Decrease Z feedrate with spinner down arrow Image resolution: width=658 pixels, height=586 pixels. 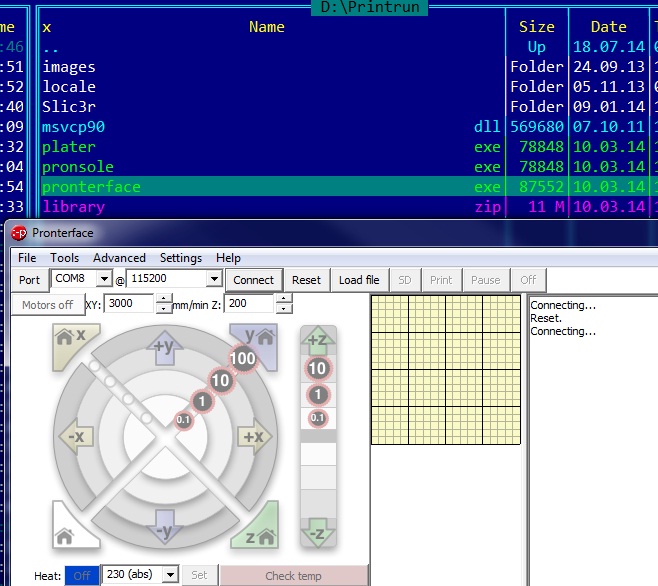point(284,309)
